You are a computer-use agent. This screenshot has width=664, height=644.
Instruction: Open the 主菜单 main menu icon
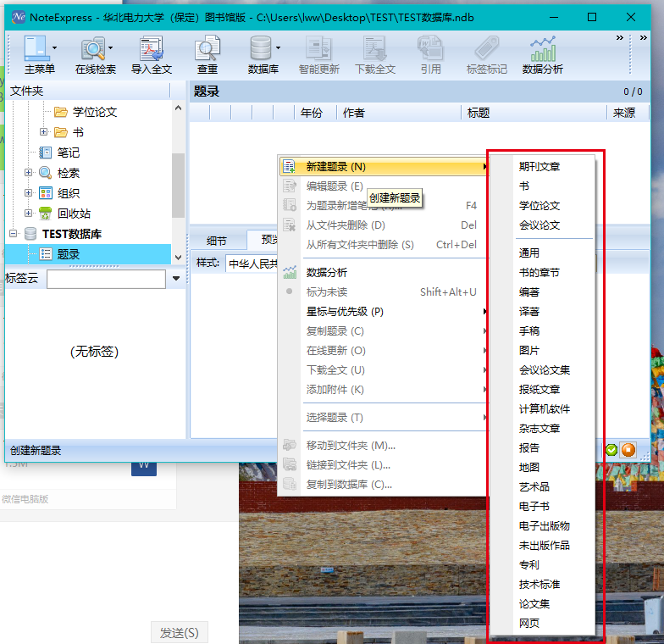pyautogui.click(x=36, y=47)
